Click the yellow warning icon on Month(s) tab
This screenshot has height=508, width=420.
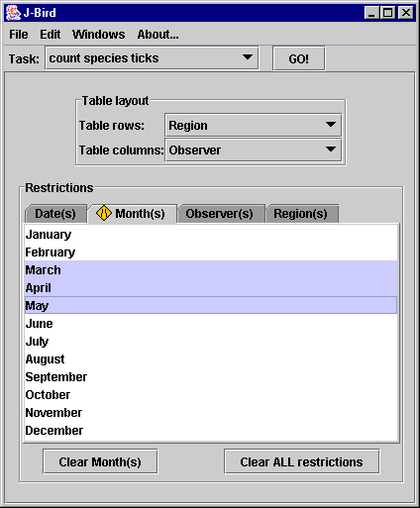(104, 213)
